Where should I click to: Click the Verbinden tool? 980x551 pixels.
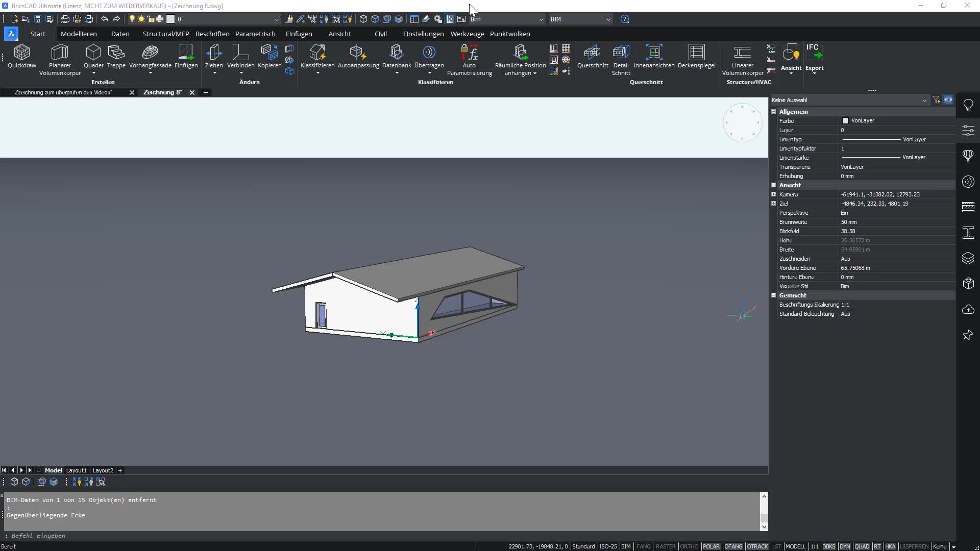[240, 56]
